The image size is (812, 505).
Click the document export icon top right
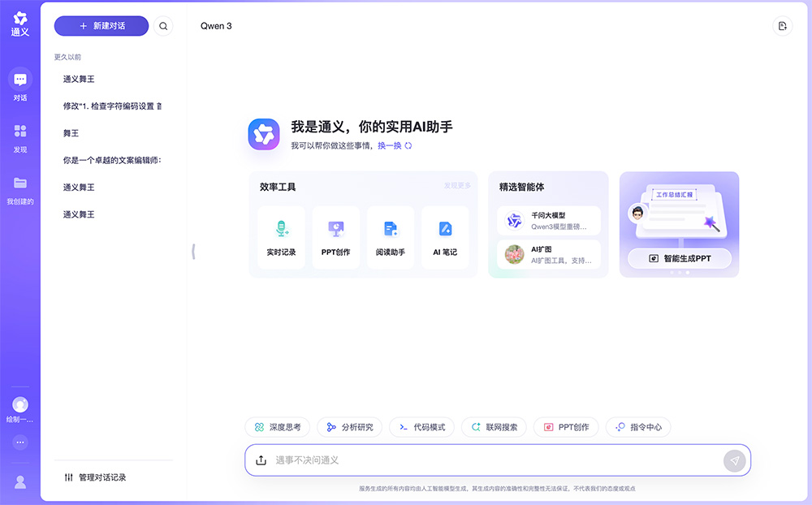783,26
